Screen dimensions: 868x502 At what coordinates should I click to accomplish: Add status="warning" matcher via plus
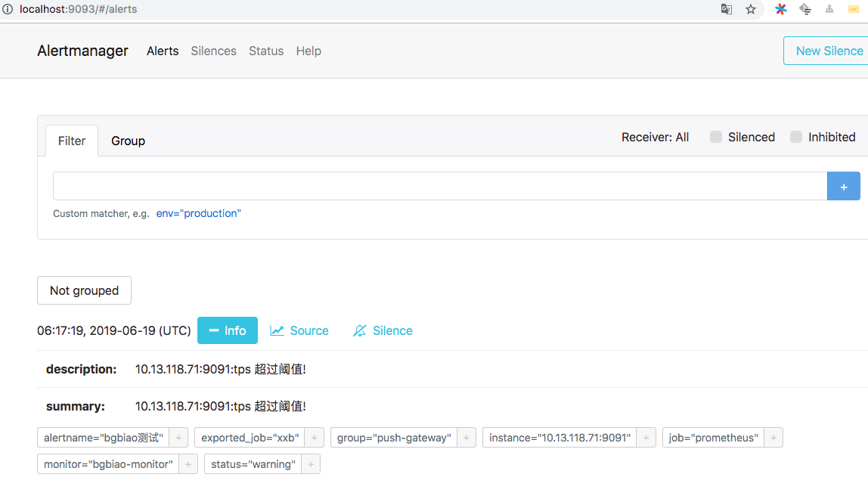pyautogui.click(x=311, y=464)
